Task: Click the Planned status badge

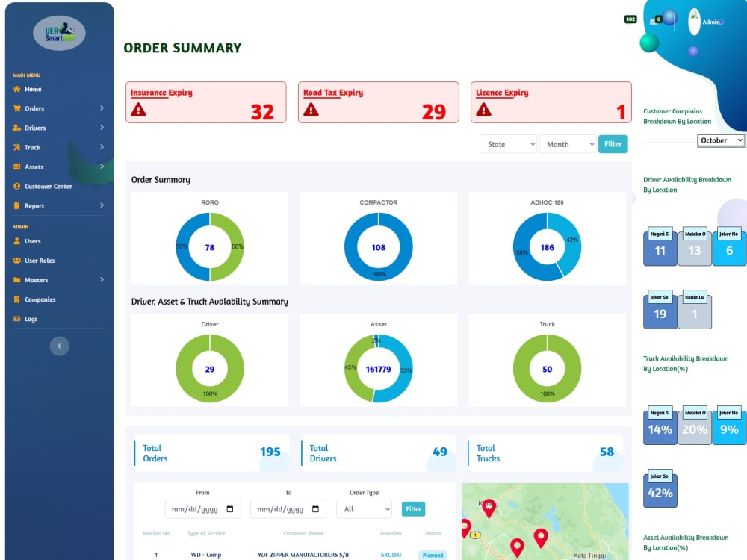Action: point(433,556)
